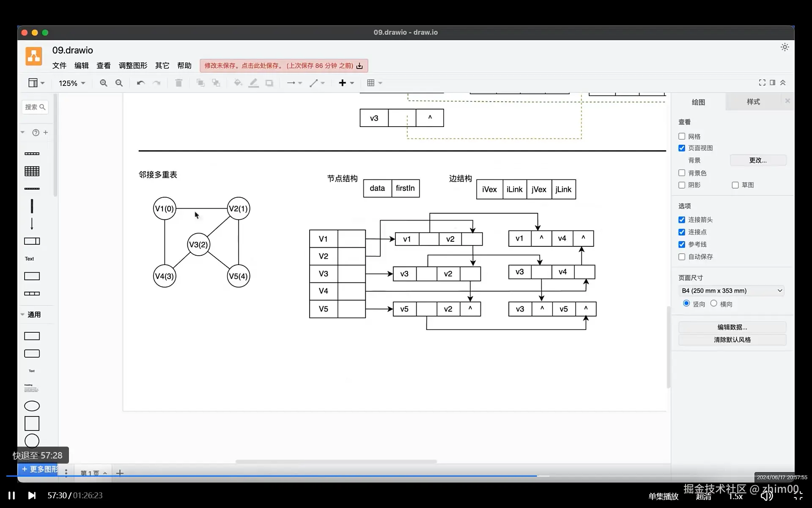Screen dimensions: 812x508
Task: Open the 125% zoom level dropdown
Action: [x=72, y=83]
